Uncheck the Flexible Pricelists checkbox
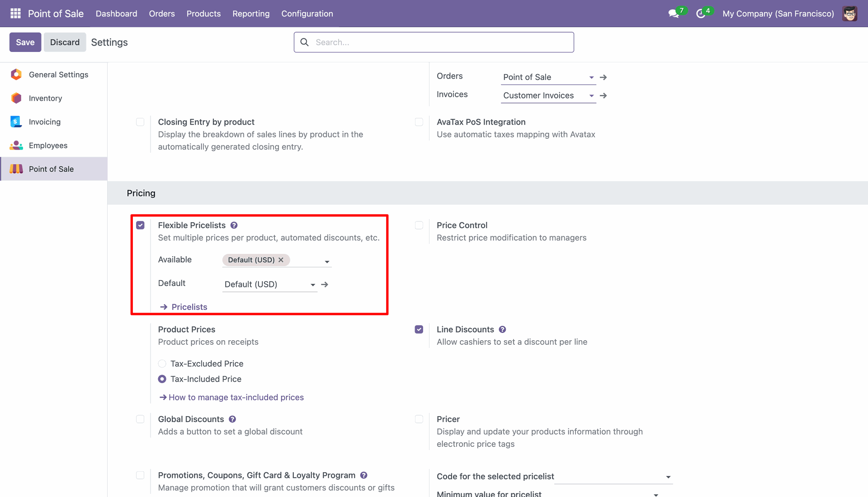This screenshot has height=497, width=868. point(140,225)
